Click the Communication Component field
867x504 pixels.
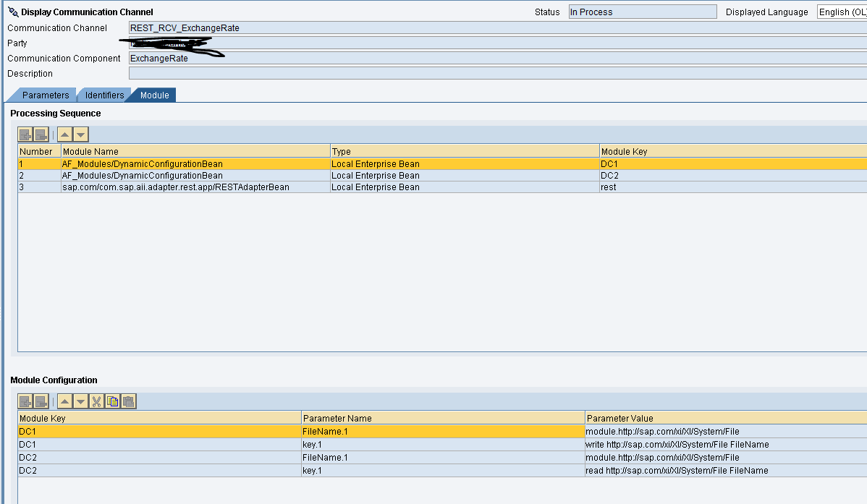coord(498,58)
